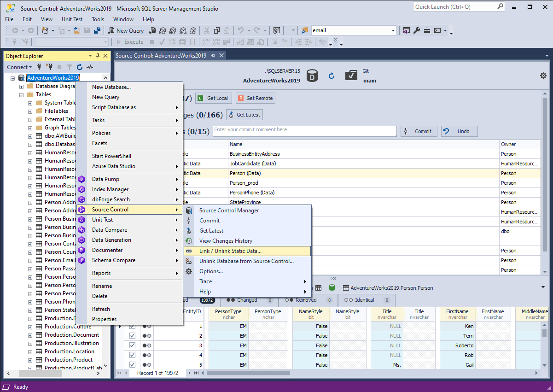Screen dimensions: 553x392
Task: Open the Unit Test menu in menu bar
Action: (72, 19)
